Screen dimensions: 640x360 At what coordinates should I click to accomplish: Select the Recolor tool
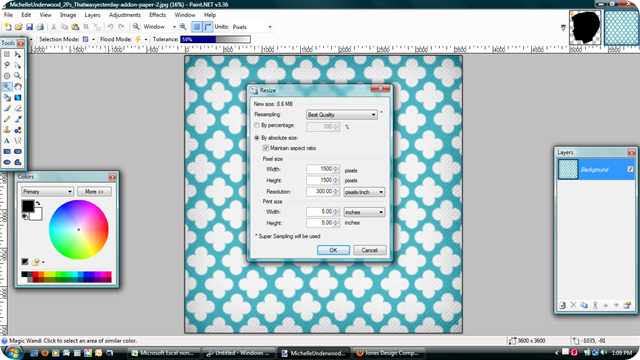click(18, 130)
